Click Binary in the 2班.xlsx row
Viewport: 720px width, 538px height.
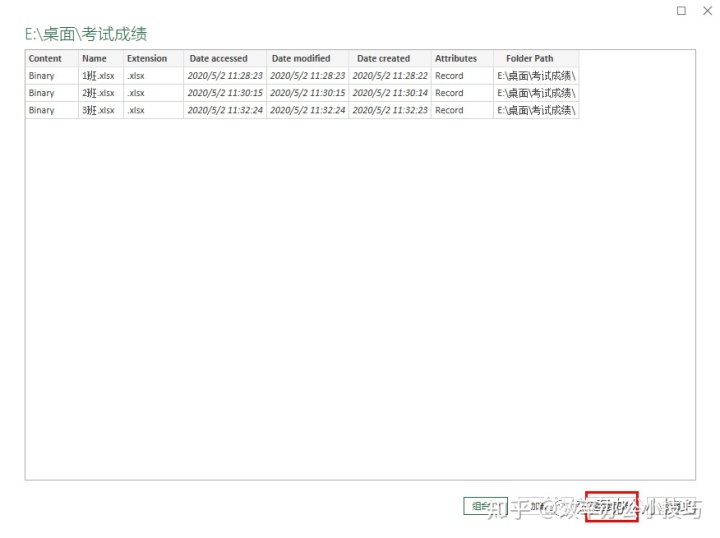coord(41,93)
